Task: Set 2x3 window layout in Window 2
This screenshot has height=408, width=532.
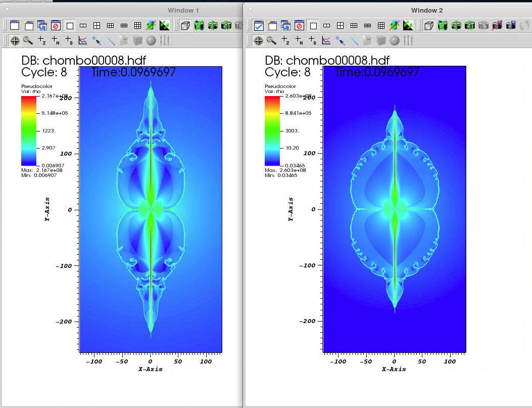Action: (354, 25)
